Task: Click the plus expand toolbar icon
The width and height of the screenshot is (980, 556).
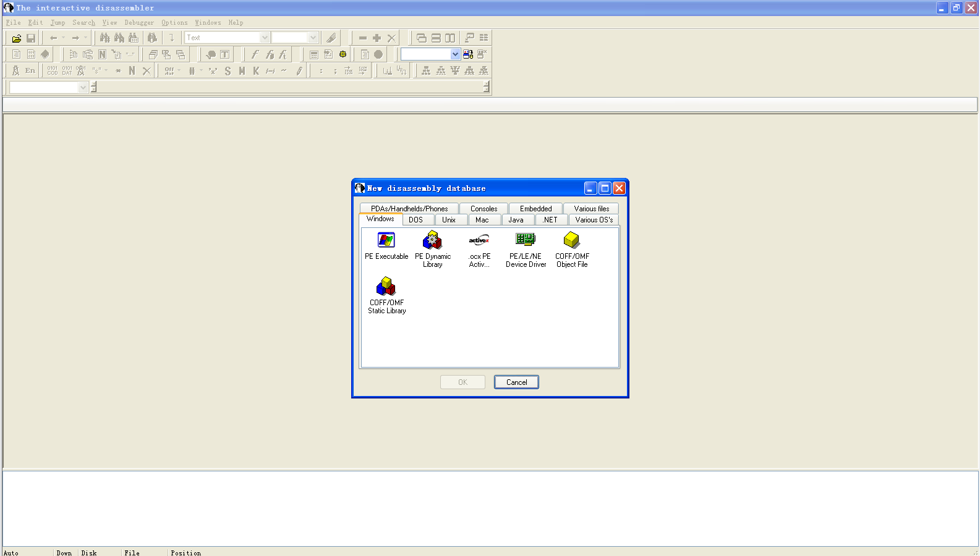Action: point(377,38)
